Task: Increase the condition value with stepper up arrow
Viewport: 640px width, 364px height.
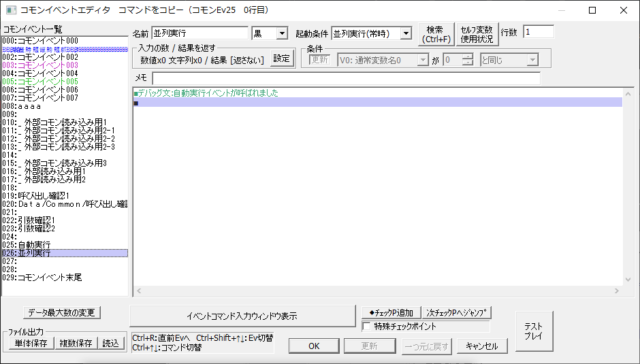Action: point(468,57)
